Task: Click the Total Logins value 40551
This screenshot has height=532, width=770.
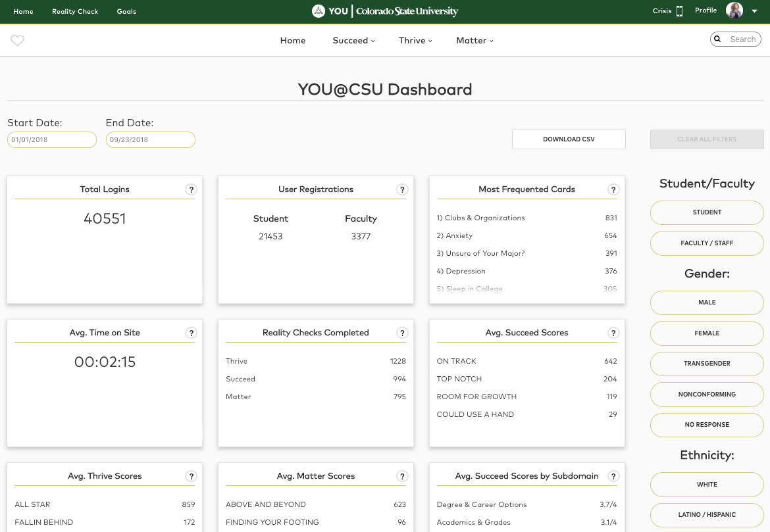Action: coord(105,218)
